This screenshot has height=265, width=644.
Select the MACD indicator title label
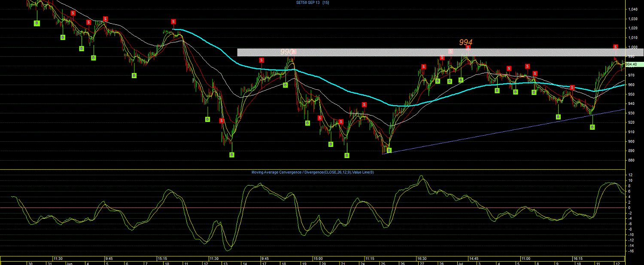click(x=313, y=172)
